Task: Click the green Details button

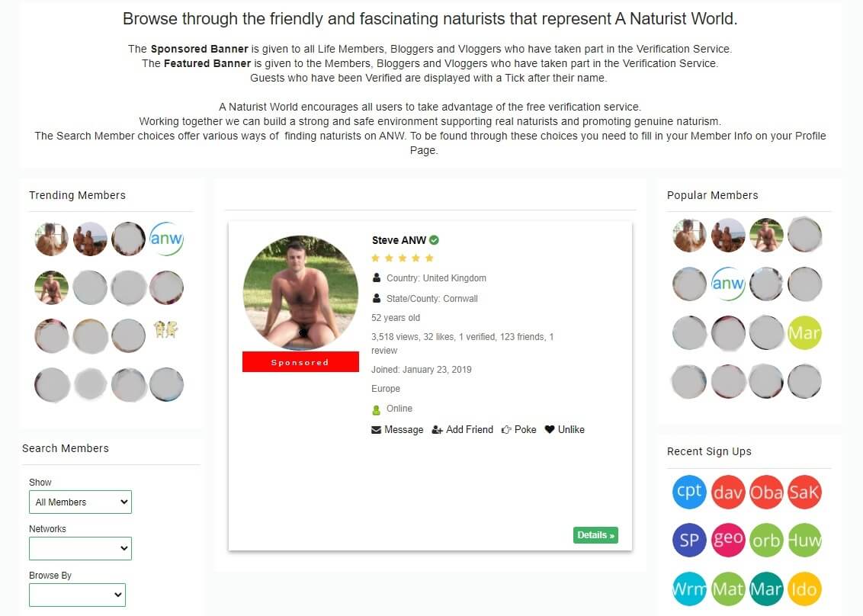Action: tap(595, 535)
